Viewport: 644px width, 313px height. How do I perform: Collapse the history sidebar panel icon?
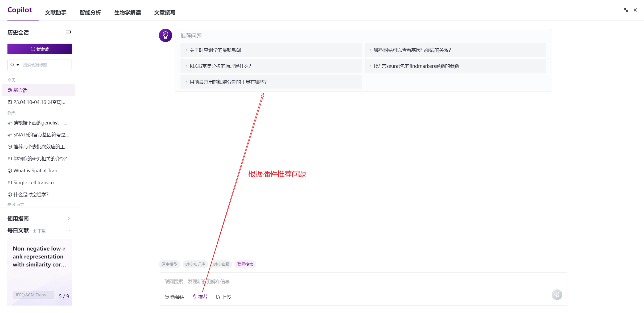(69, 32)
